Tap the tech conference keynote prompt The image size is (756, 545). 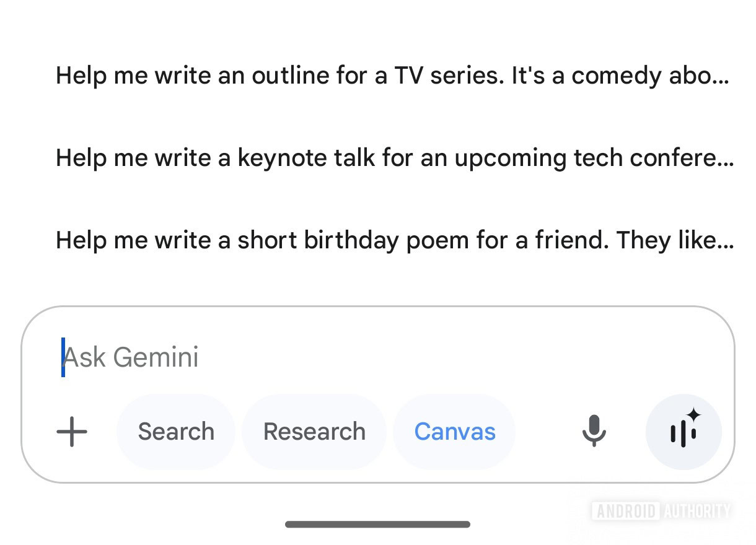394,159
